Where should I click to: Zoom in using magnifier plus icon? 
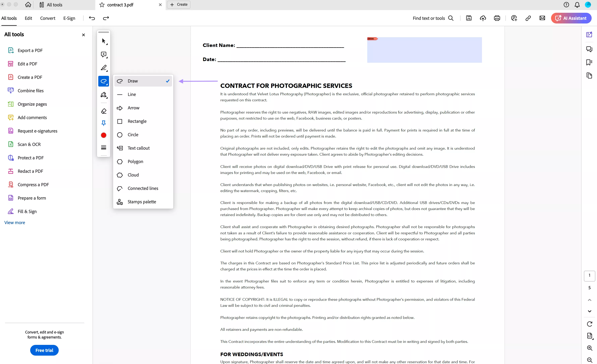(589, 348)
